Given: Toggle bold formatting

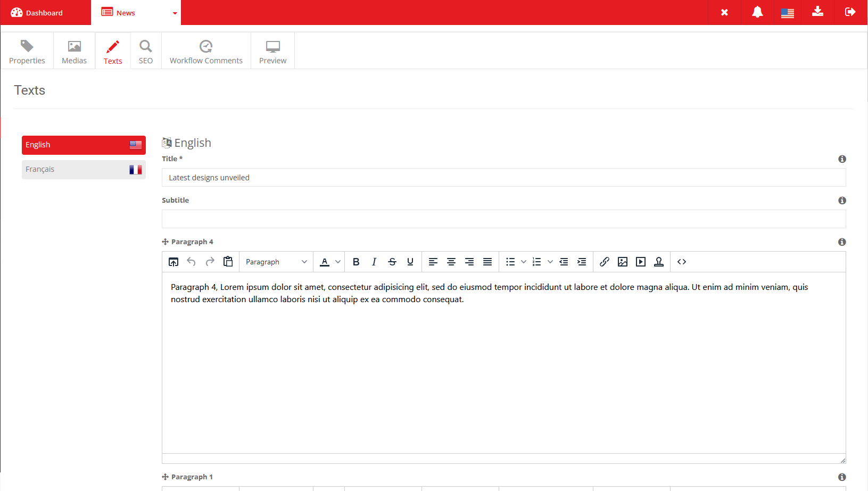Looking at the screenshot, I should 356,262.
